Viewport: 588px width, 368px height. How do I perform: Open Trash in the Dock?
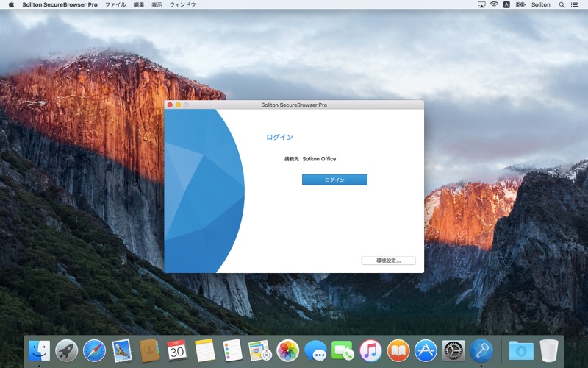549,351
